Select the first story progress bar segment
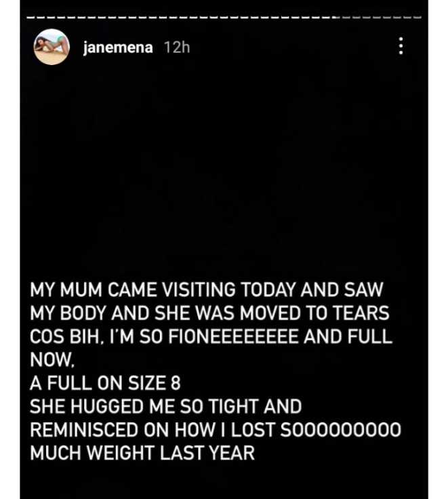 click(x=31, y=17)
